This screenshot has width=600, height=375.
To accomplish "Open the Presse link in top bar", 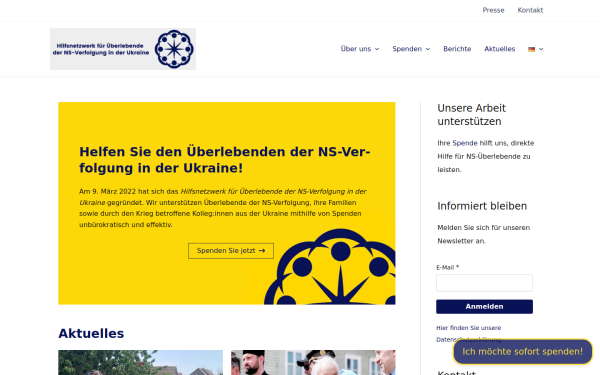I will tap(493, 10).
